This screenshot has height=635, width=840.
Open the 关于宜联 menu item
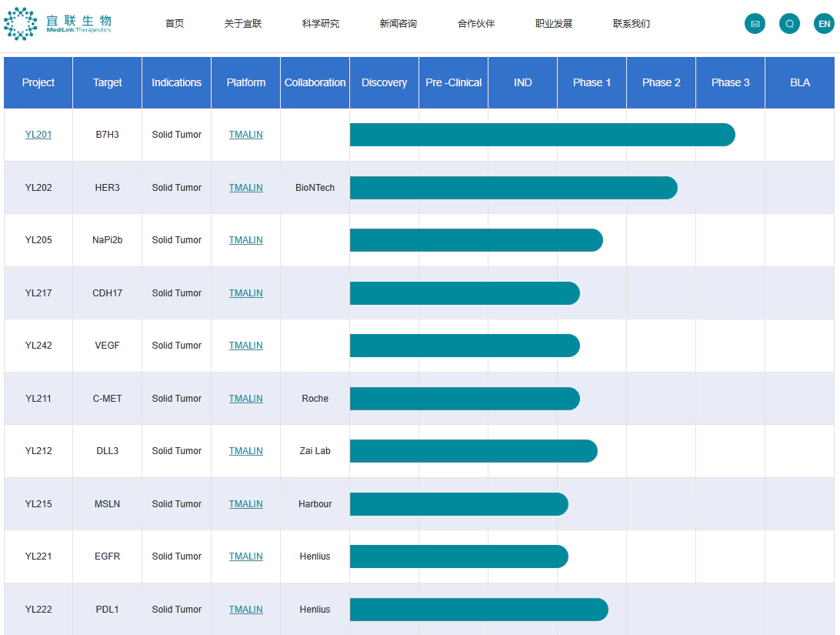click(x=243, y=24)
